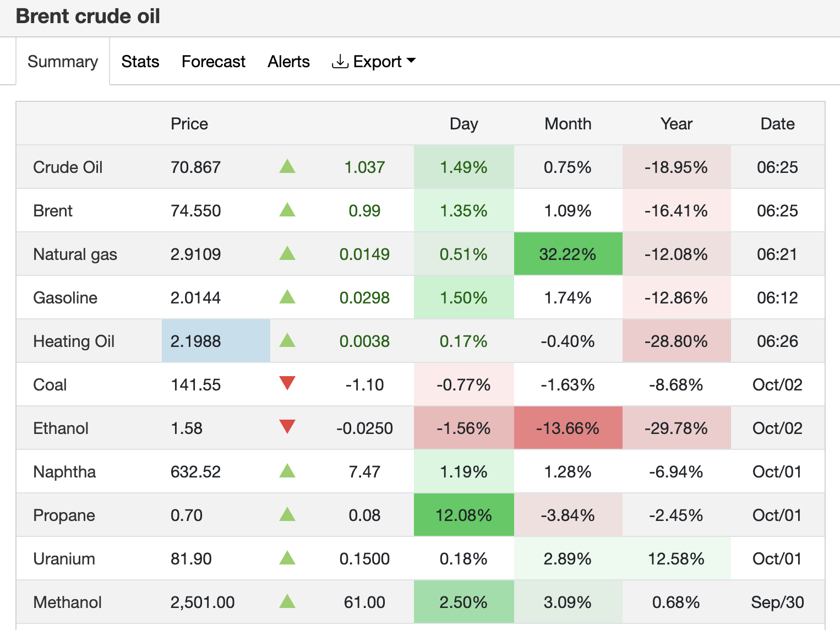Open the Forecast tab
Image resolution: width=840 pixels, height=630 pixels.
click(214, 61)
